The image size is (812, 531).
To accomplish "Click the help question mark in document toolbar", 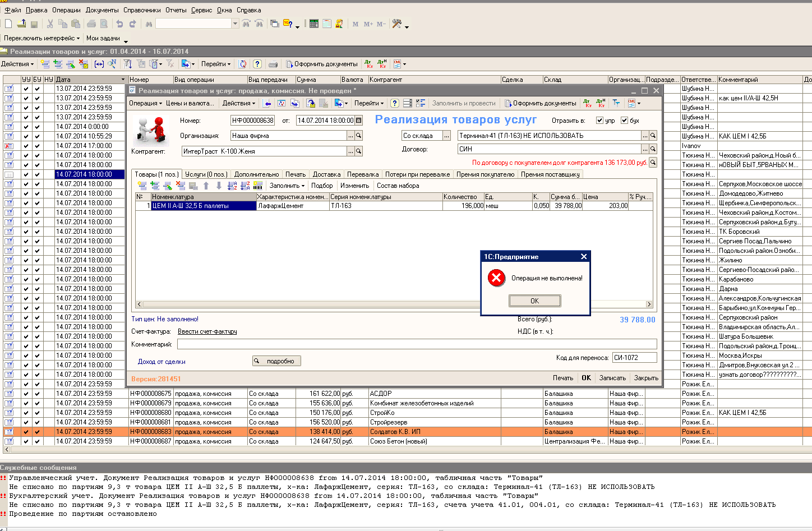I will pos(395,103).
